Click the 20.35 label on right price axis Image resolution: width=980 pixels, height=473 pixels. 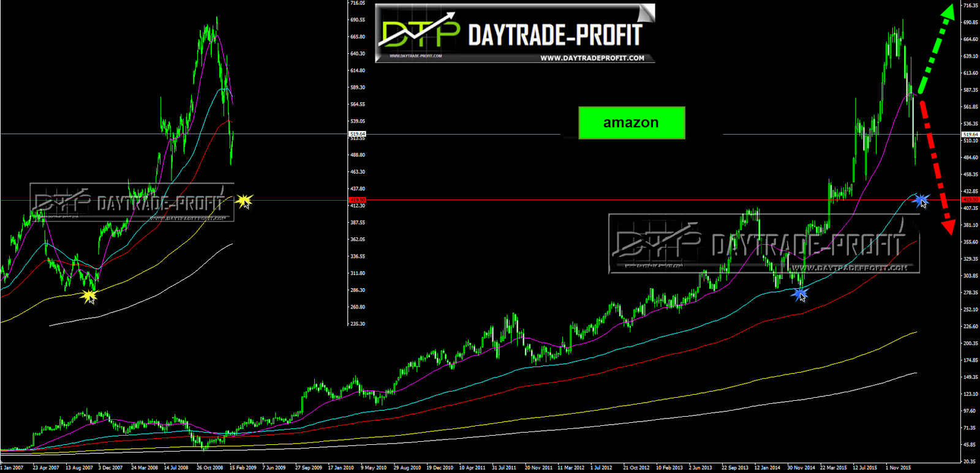click(971, 462)
